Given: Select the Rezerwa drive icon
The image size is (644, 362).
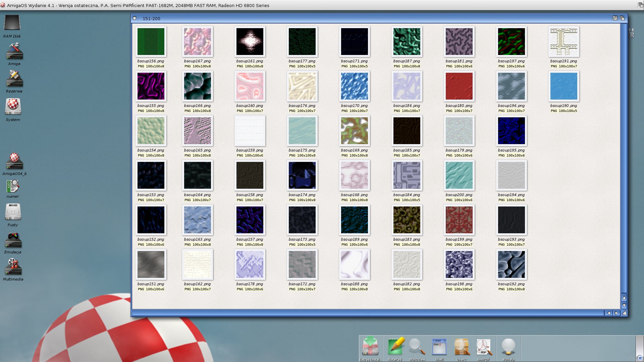Looking at the screenshot, I should [x=14, y=78].
